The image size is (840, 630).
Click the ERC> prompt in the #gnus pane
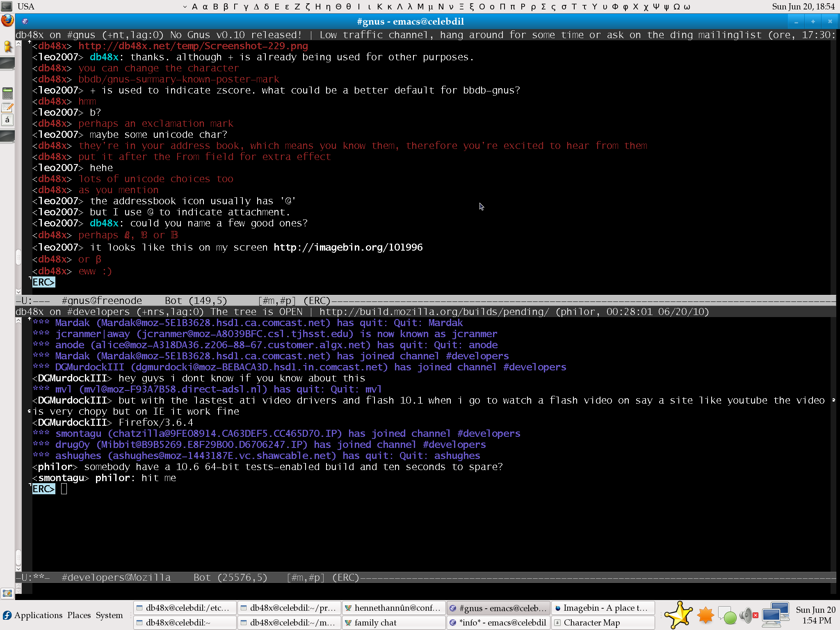coord(43,282)
